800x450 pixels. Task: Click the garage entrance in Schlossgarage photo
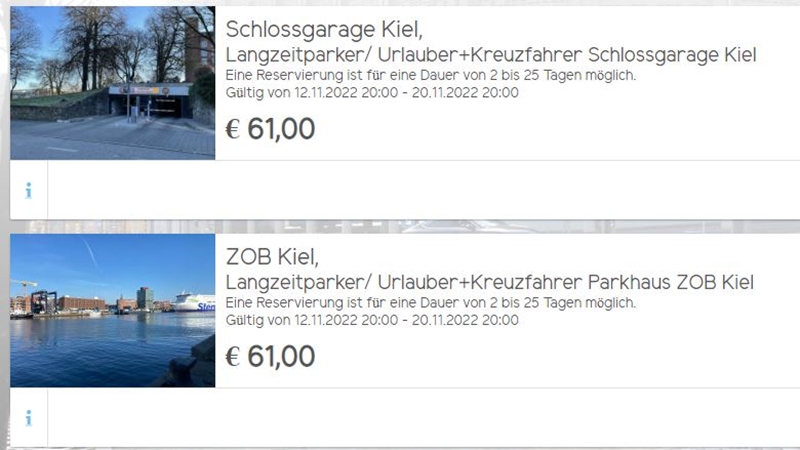click(148, 102)
